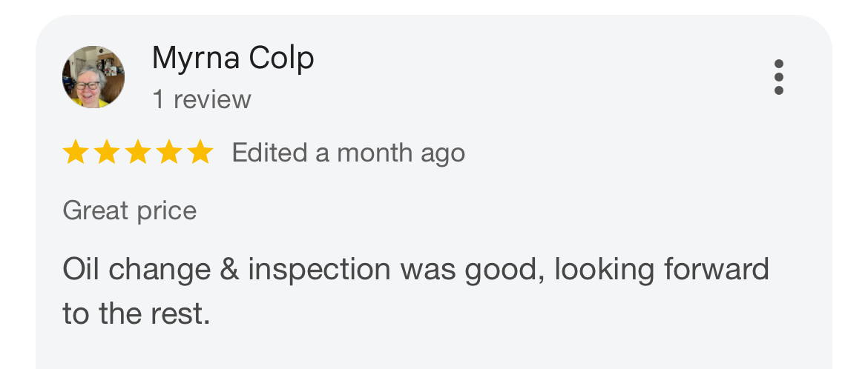This screenshot has height=369, width=868.
Task: Click the word "good" in the review
Action: 502,270
